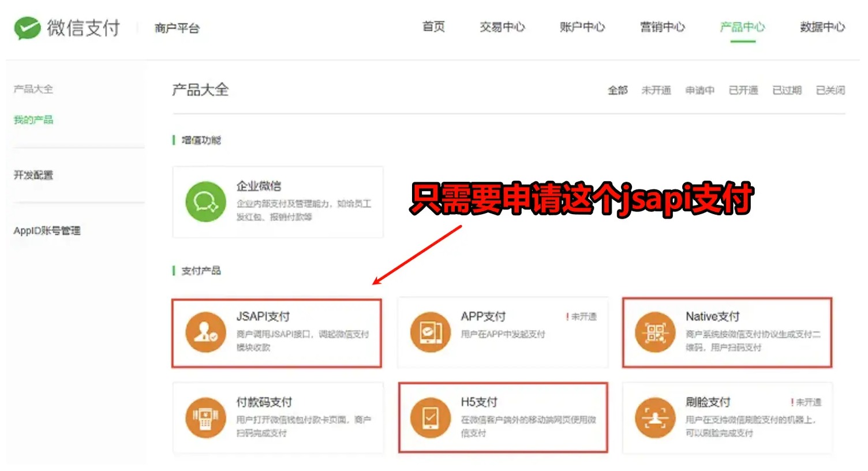This screenshot has height=471, width=868.
Task: Filter products by 未开通 status
Action: [656, 90]
